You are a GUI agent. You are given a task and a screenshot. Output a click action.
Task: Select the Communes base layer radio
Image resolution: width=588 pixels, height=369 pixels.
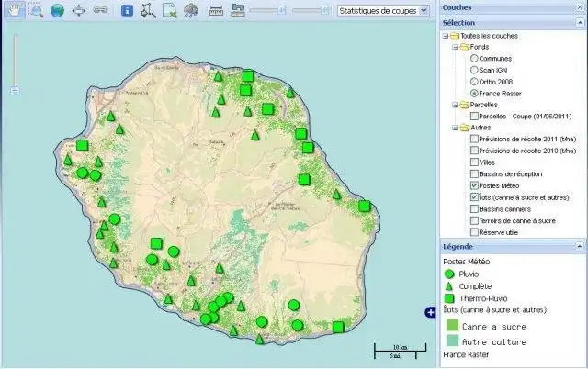click(x=474, y=59)
